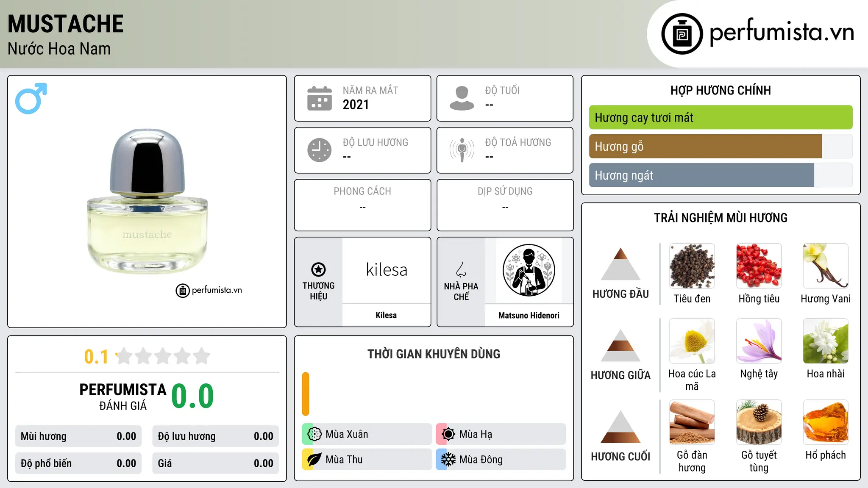
Task: Click the Perfumista Đánh giá label
Action: 123,396
